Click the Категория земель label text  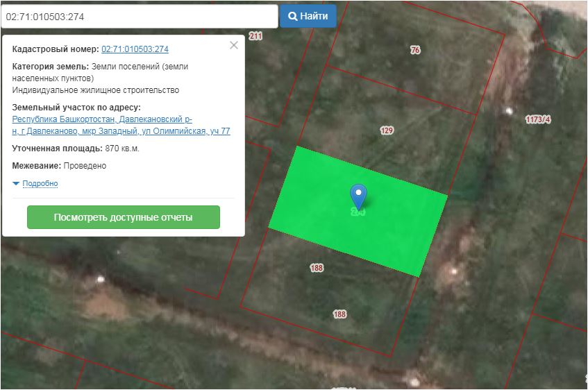(x=50, y=67)
